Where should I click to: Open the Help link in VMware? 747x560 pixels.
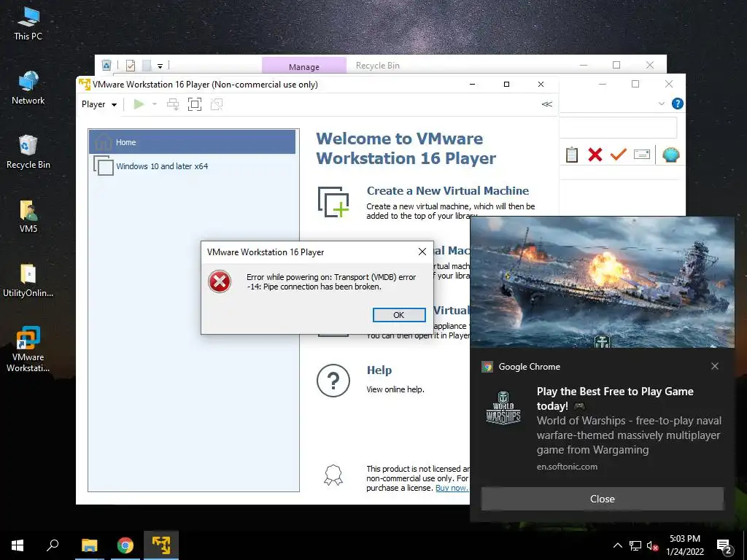pyautogui.click(x=379, y=370)
